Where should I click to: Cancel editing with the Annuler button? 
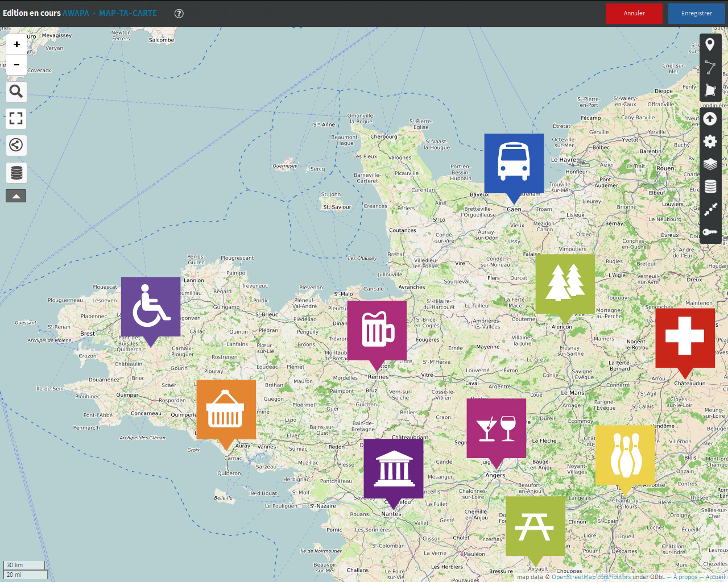(634, 13)
